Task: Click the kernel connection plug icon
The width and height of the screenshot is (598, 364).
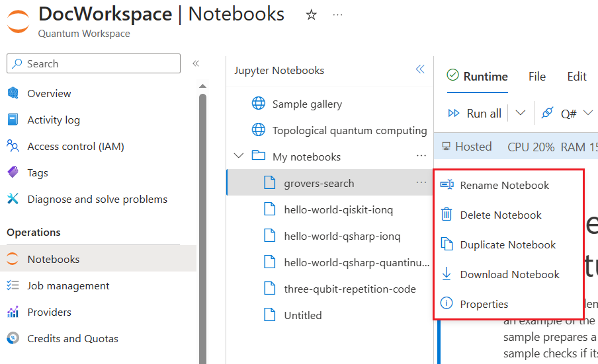Action: [547, 113]
